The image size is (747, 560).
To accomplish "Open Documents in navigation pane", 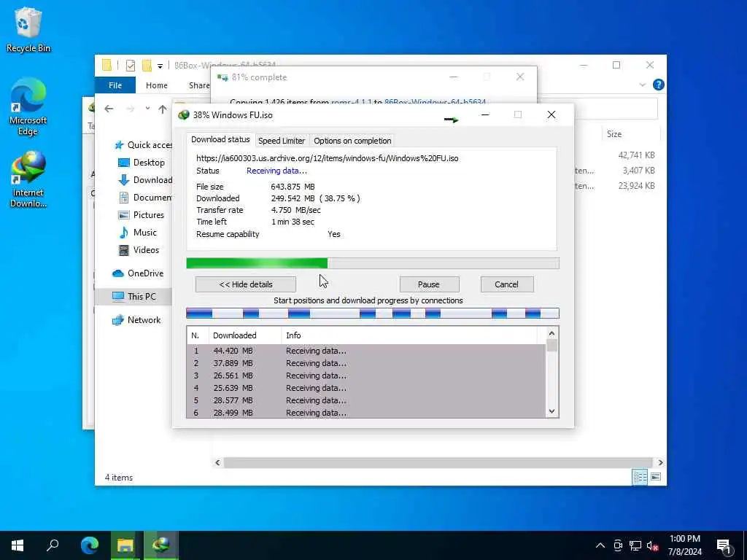I will click(145, 197).
